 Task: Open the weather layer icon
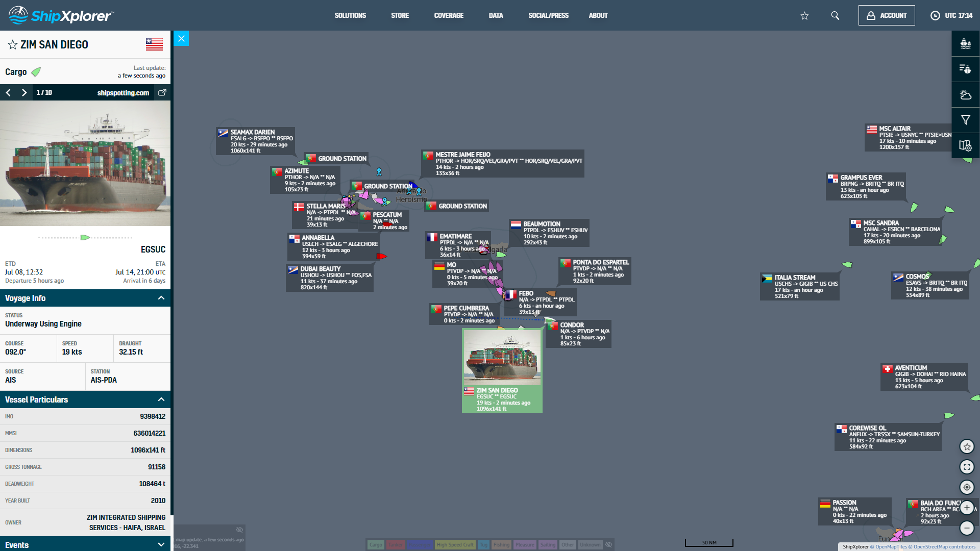coord(965,95)
